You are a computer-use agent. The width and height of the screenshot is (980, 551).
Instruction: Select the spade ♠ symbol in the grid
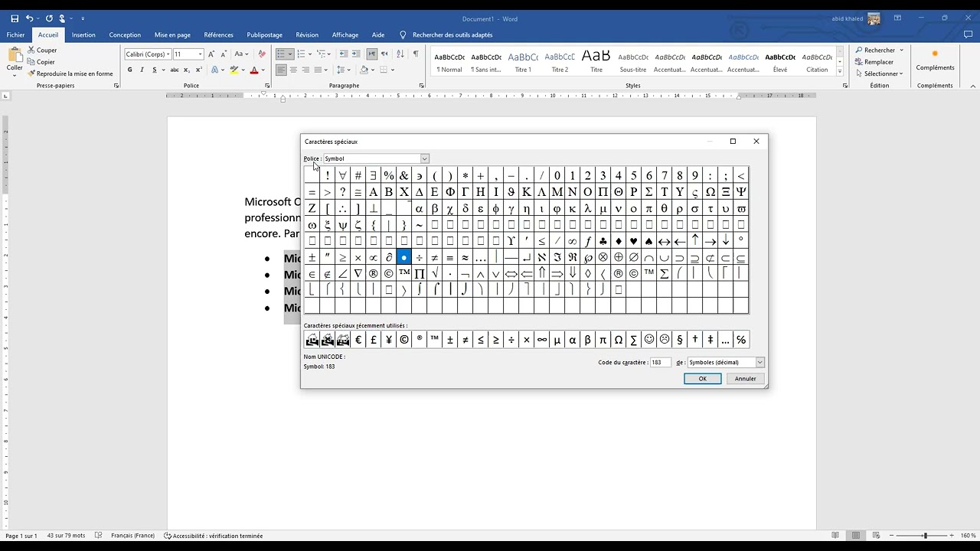coord(649,241)
